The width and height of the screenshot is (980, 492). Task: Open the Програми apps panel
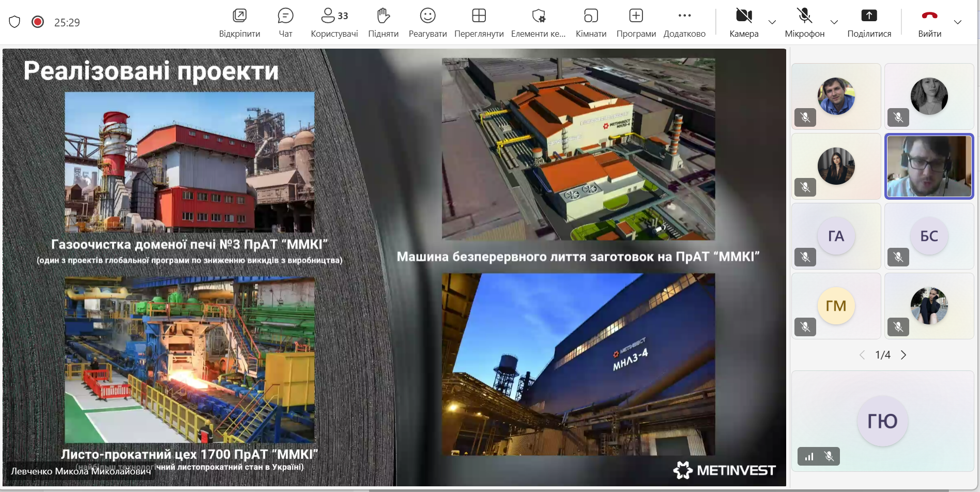click(x=636, y=22)
